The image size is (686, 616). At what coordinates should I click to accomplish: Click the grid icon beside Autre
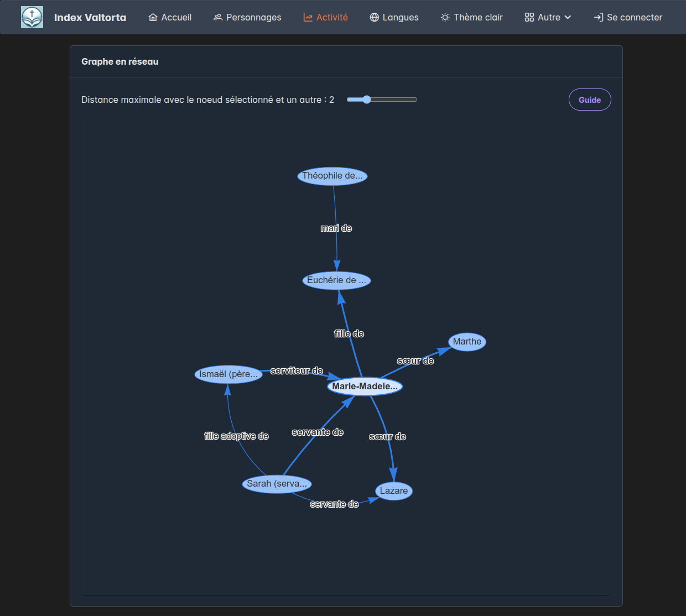(529, 18)
